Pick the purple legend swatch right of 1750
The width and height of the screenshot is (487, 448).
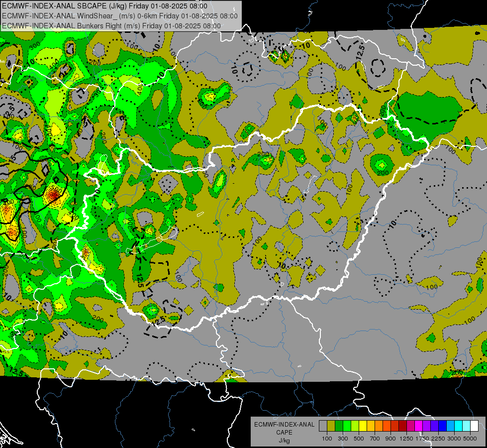426,426
